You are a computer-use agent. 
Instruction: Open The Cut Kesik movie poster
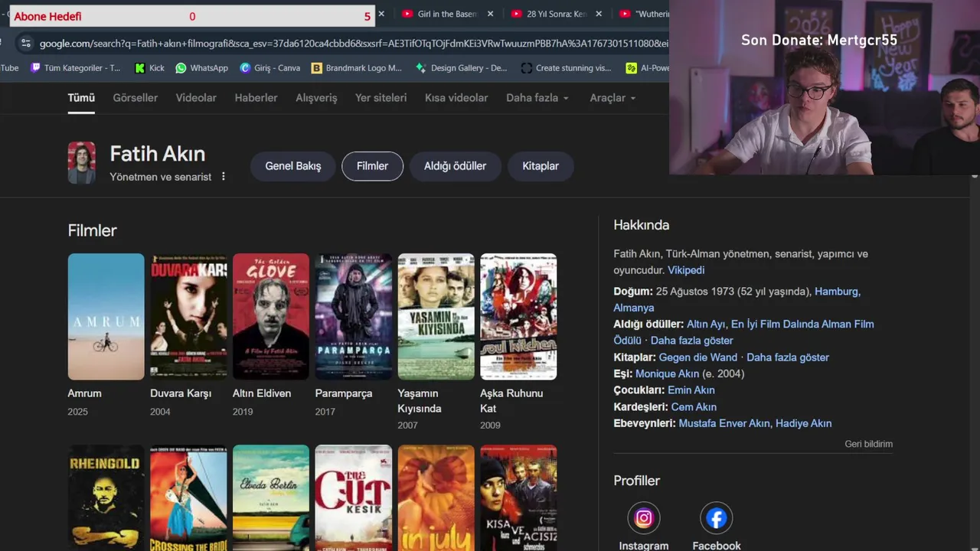coord(353,498)
